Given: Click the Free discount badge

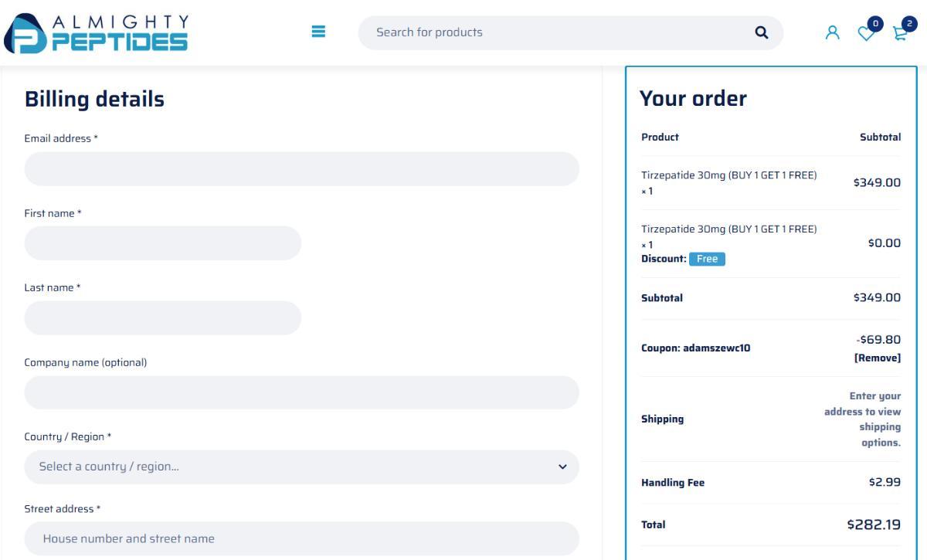Looking at the screenshot, I should 707,259.
